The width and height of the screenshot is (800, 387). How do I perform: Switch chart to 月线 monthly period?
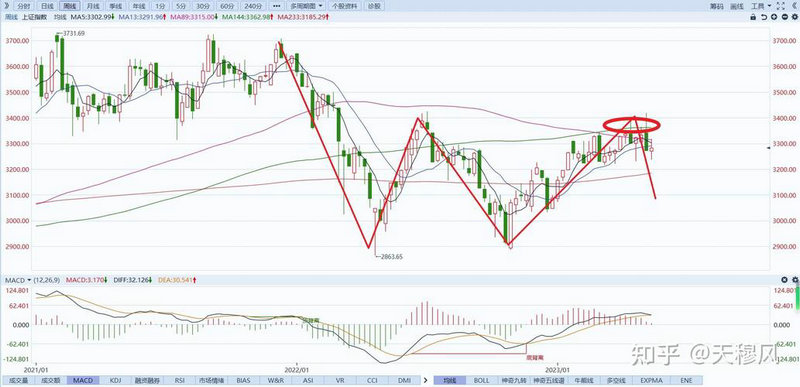coord(92,6)
